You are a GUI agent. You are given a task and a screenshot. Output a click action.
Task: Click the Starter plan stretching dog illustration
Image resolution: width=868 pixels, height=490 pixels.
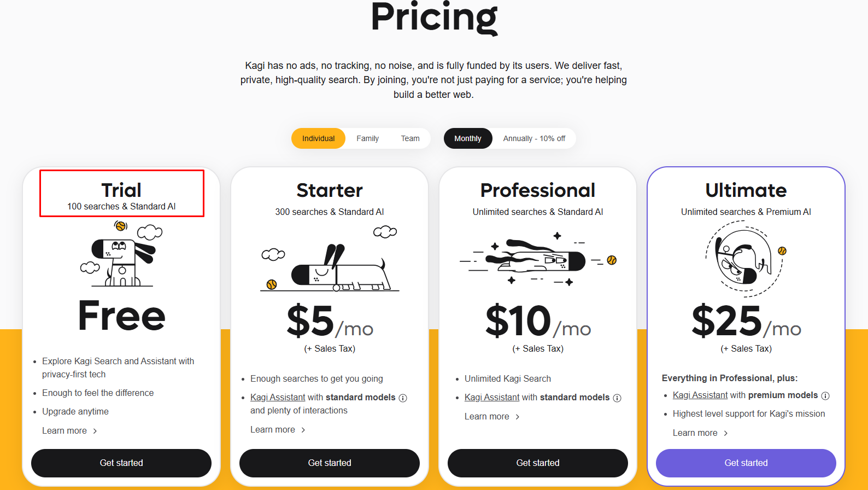click(330, 260)
